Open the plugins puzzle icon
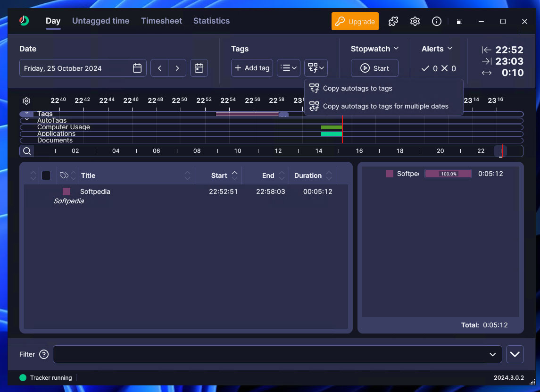The image size is (540, 392). pos(393,21)
